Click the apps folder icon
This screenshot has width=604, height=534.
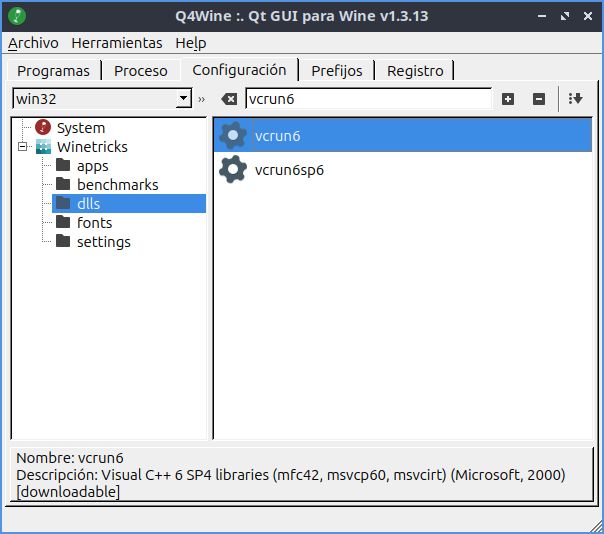(x=63, y=165)
